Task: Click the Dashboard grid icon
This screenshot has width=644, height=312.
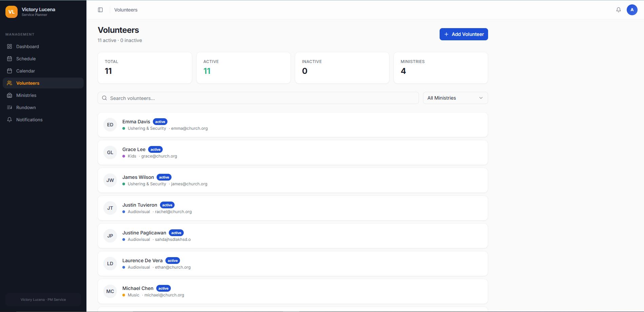Action: click(9, 46)
